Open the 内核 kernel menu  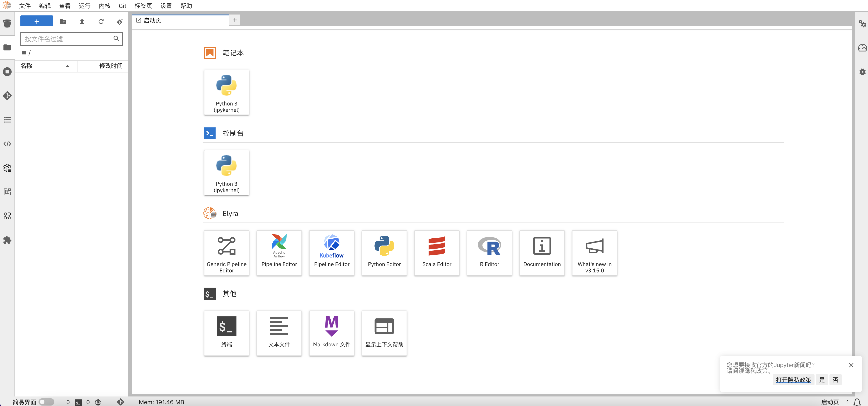pos(104,6)
